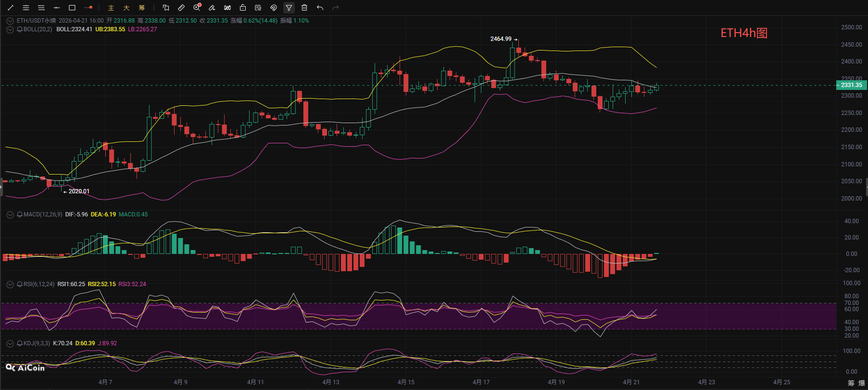The width and height of the screenshot is (868, 390).
Task: Click the current price label 2331.35
Action: [851, 85]
